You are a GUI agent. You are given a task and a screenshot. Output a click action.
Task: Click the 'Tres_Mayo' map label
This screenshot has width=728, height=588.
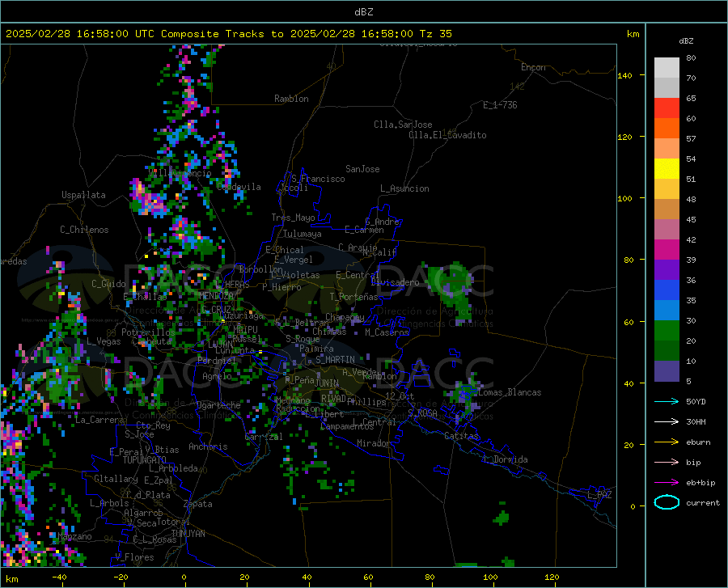click(x=293, y=218)
